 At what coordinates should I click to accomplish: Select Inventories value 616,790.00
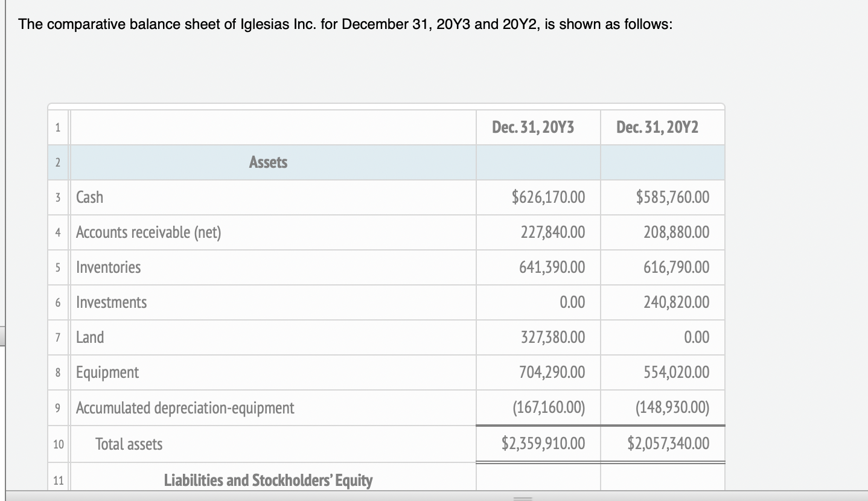click(677, 267)
